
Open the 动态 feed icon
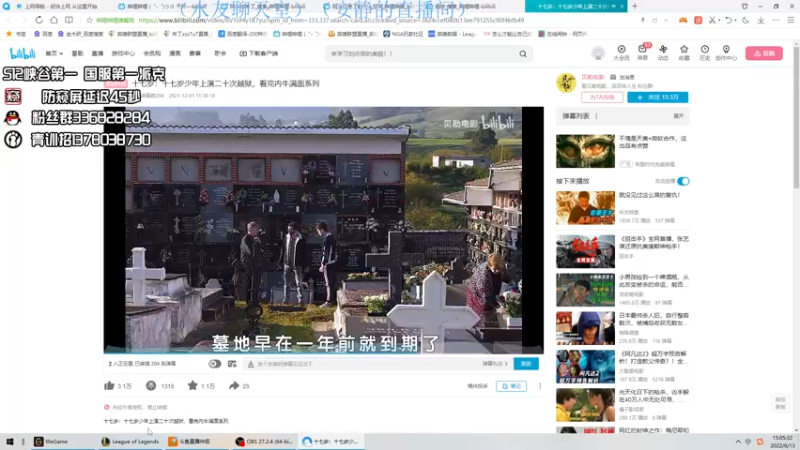pyautogui.click(x=663, y=53)
